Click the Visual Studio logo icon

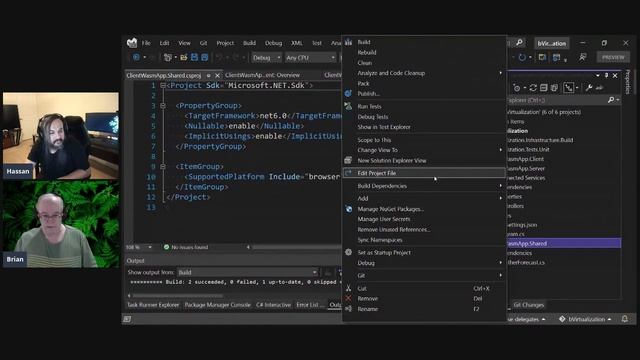pyautogui.click(x=132, y=42)
